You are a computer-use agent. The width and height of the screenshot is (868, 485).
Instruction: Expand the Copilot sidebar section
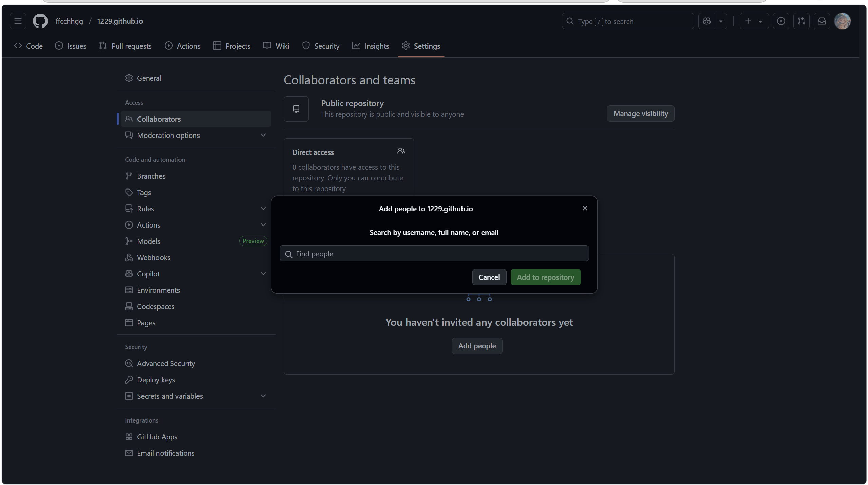pos(263,274)
